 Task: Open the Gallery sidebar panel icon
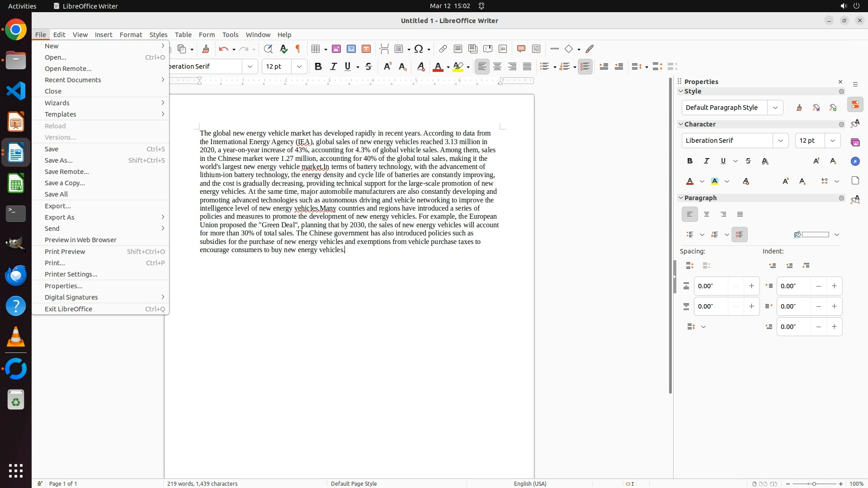pos(855,142)
